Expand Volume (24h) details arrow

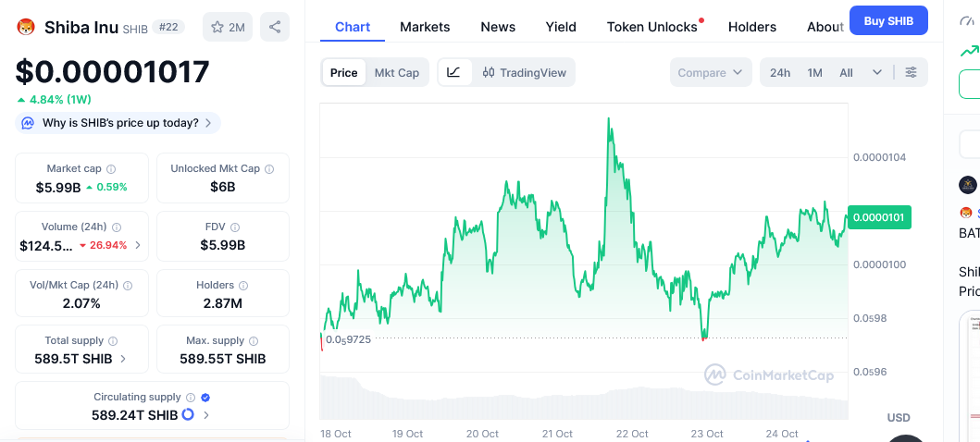pos(139,246)
